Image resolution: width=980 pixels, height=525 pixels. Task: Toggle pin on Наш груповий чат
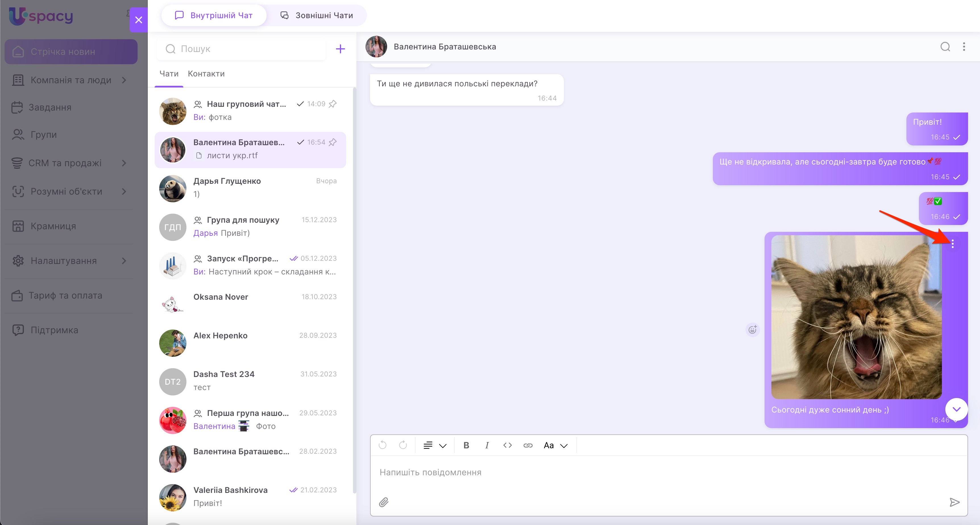[333, 104]
